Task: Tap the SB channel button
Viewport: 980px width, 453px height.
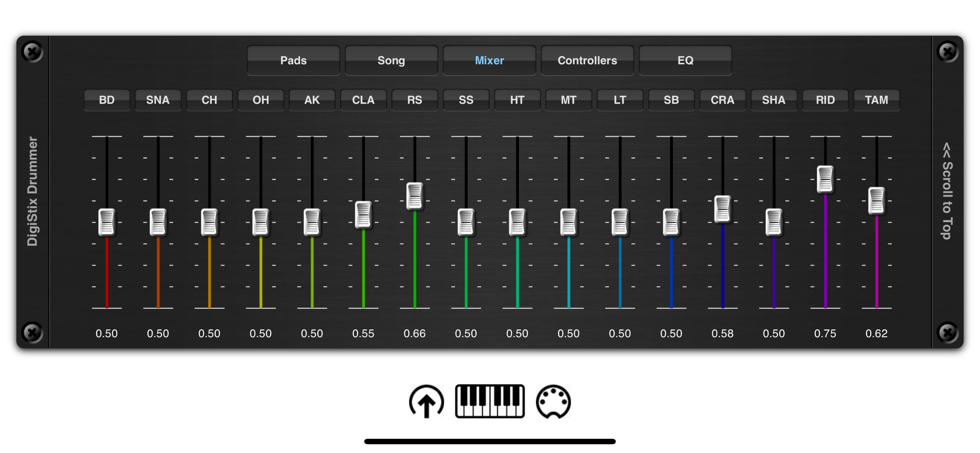Action: click(x=672, y=100)
